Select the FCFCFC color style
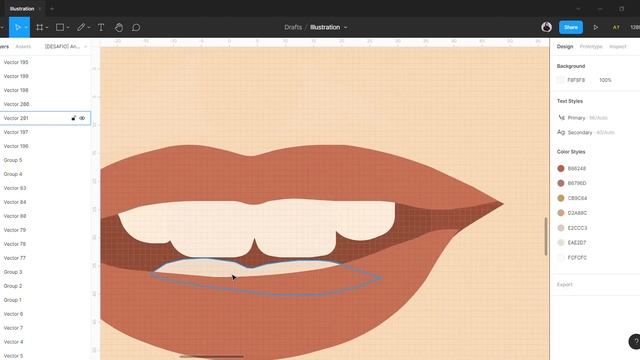Screen dimensions: 640x360 [572, 258]
